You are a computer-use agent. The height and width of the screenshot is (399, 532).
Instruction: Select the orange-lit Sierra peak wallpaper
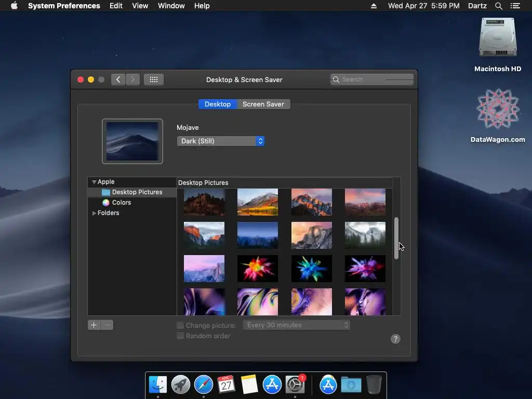pos(312,202)
